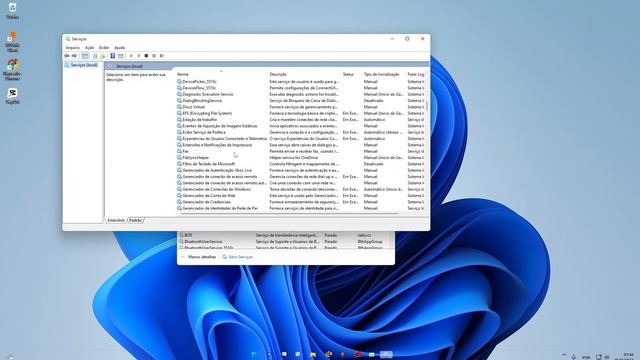Show hidden tray icons chevron

(x=564, y=356)
